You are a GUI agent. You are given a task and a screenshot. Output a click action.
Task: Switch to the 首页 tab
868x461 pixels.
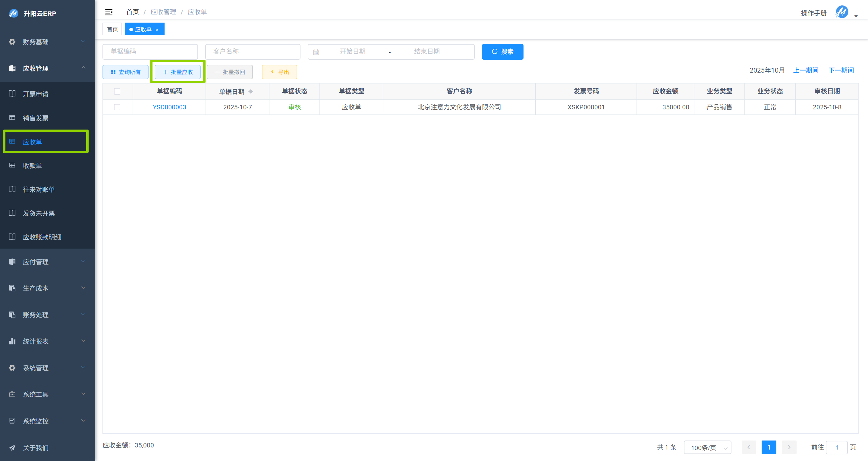112,29
